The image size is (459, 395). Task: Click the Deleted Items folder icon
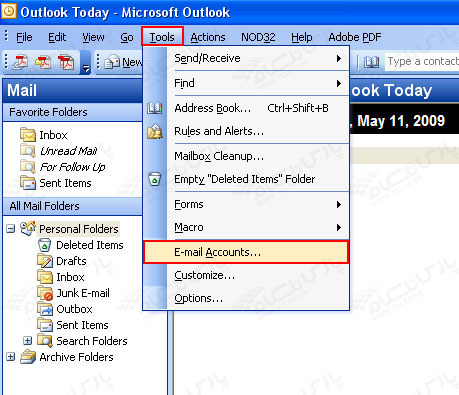tap(44, 245)
